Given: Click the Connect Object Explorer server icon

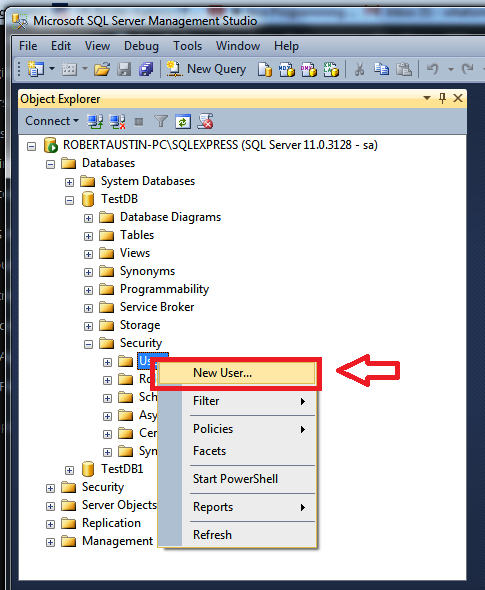Looking at the screenshot, I should point(95,122).
